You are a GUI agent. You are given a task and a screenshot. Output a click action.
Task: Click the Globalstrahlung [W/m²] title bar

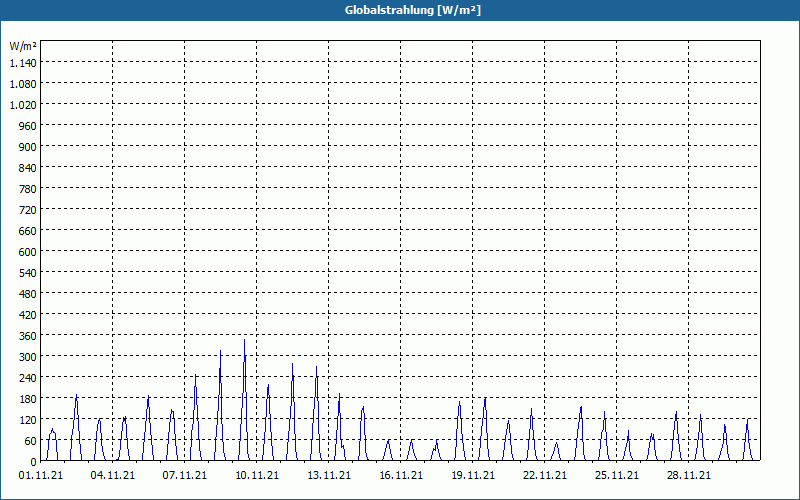tap(400, 10)
